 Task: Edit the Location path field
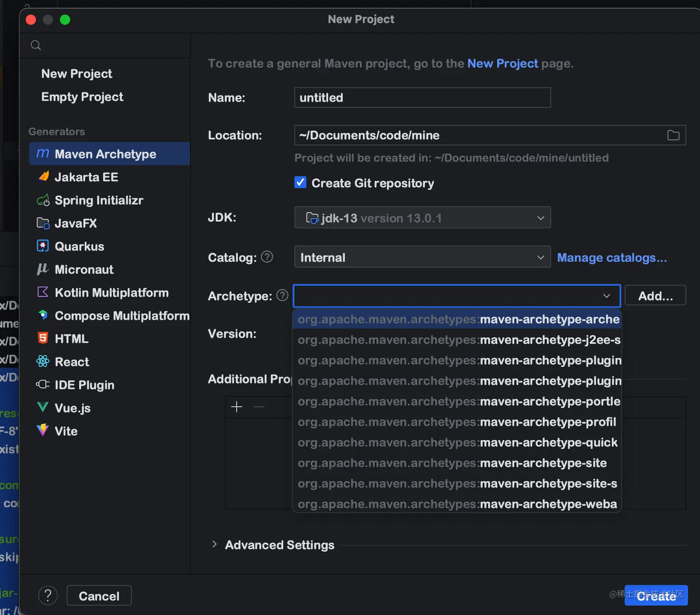pyautogui.click(x=490, y=135)
